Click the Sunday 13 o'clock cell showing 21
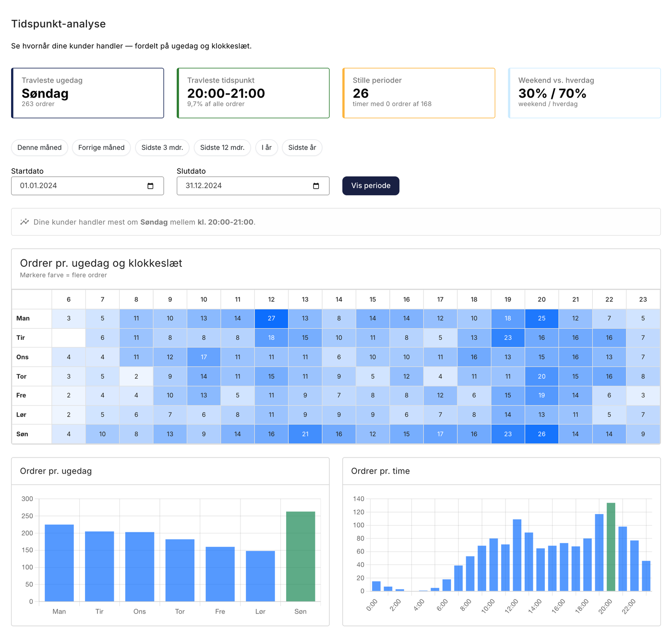The image size is (672, 637). click(x=305, y=434)
